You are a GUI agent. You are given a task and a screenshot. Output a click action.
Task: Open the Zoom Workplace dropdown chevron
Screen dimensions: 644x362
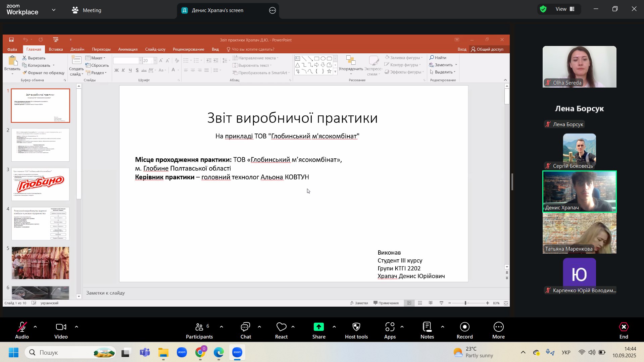pyautogui.click(x=54, y=10)
